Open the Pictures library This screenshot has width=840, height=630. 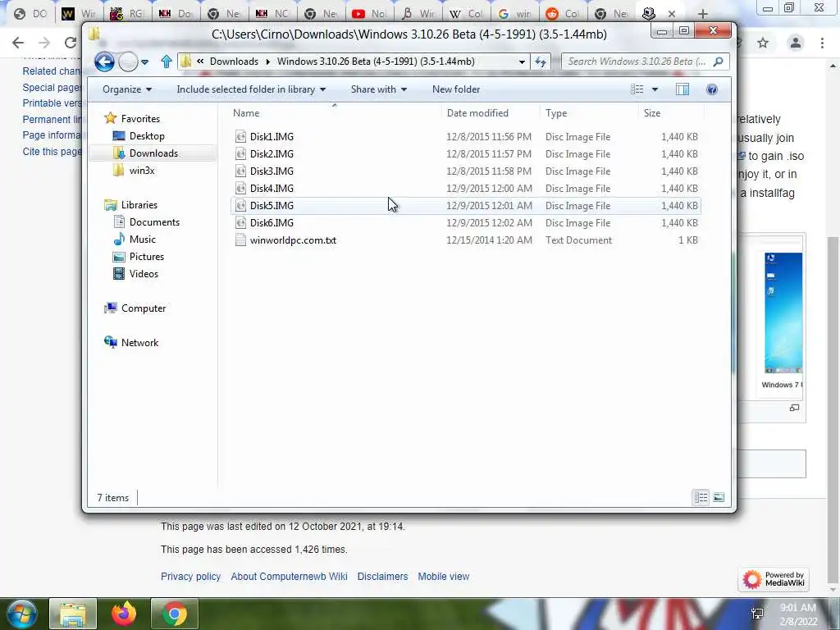click(x=146, y=256)
